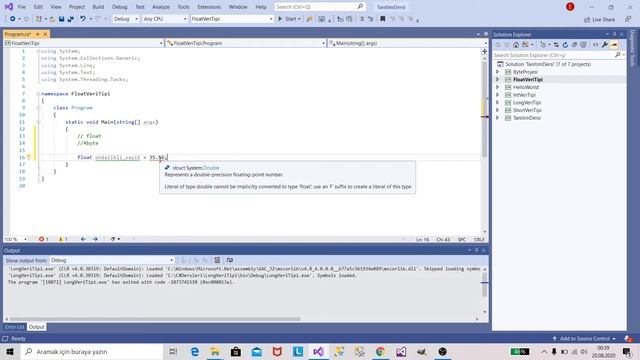Click search magnifier in Solution Explorer

click(x=618, y=55)
